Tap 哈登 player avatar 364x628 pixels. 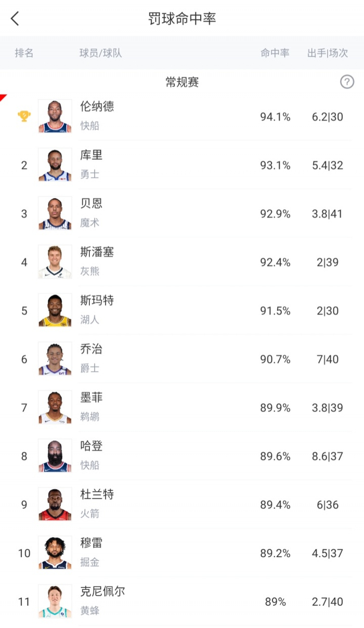55,456
